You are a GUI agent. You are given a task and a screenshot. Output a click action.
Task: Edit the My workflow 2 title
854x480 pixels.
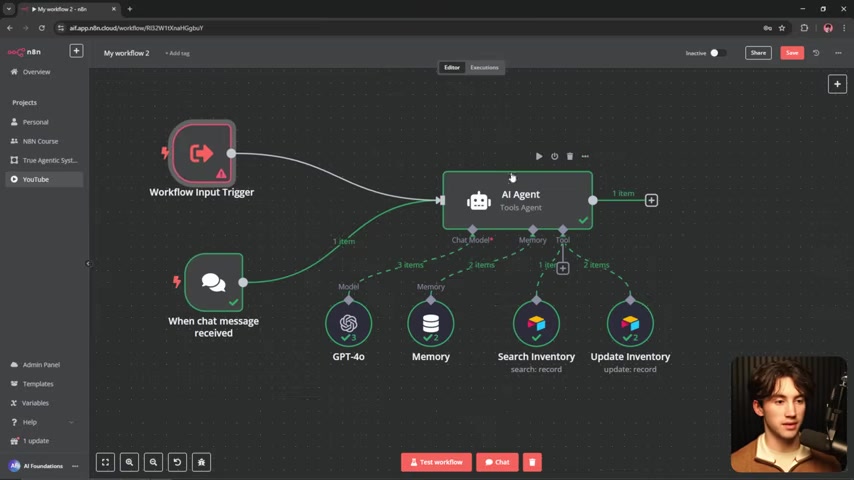(126, 53)
